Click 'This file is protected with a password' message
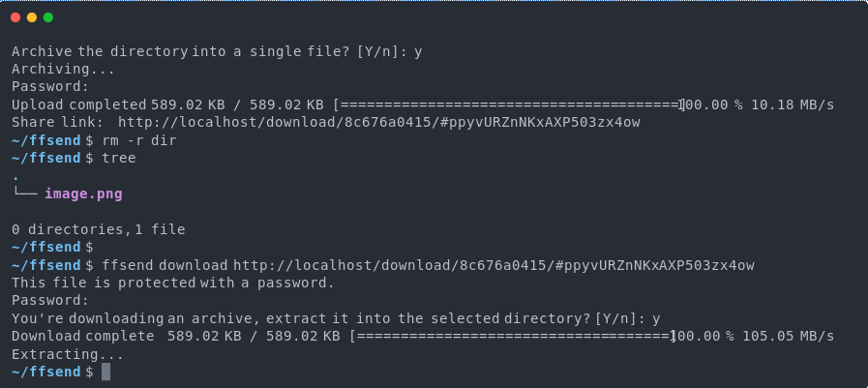 pos(173,284)
